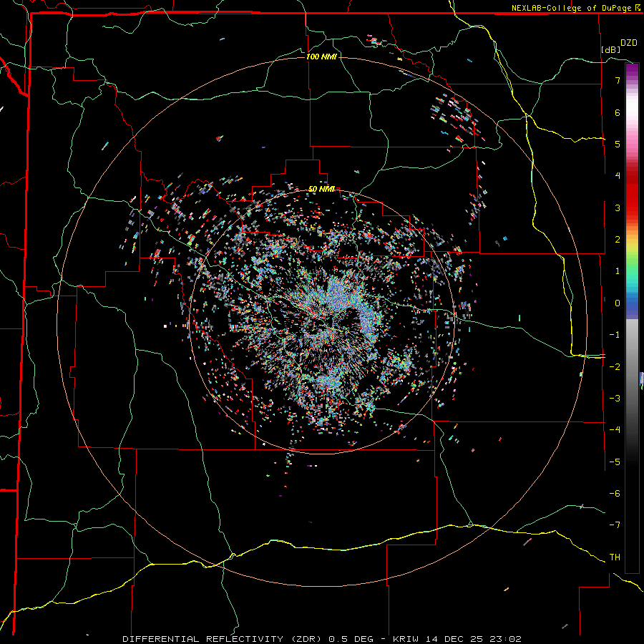Click the 4 value on the color legend
Image resolution: width=644 pixels, height=644 pixels.
click(x=618, y=176)
